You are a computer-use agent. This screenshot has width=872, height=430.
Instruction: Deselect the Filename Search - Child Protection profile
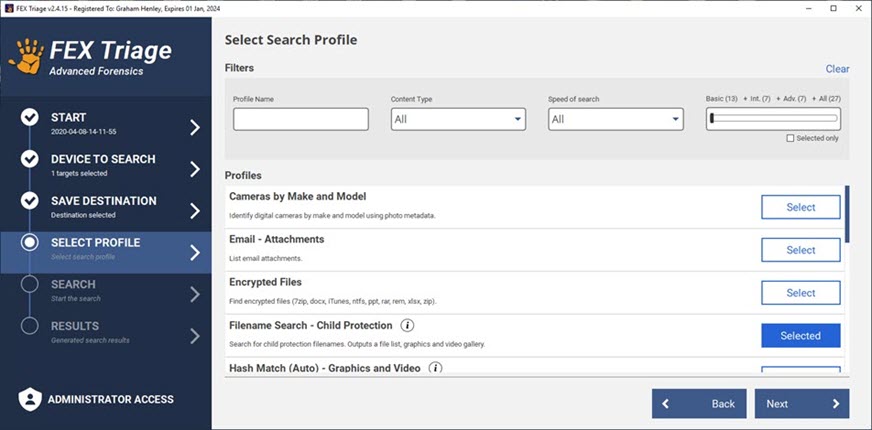click(x=800, y=336)
